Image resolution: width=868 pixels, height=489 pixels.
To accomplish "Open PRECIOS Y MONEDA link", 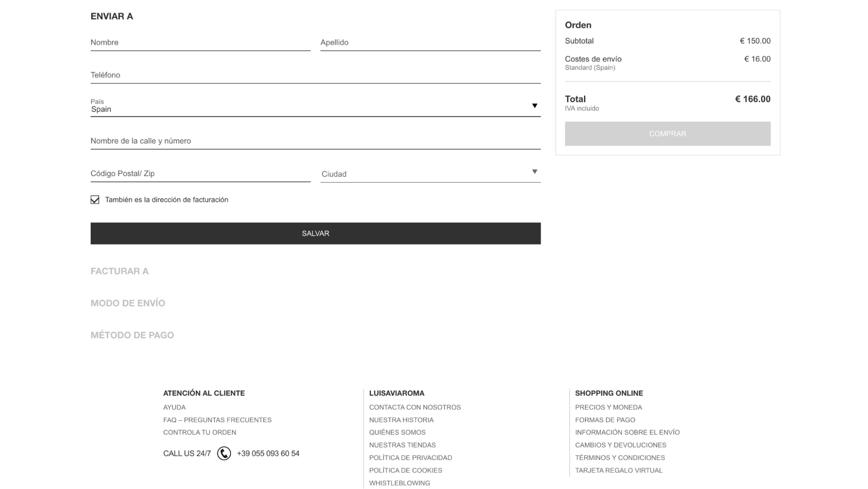I will [x=608, y=407].
